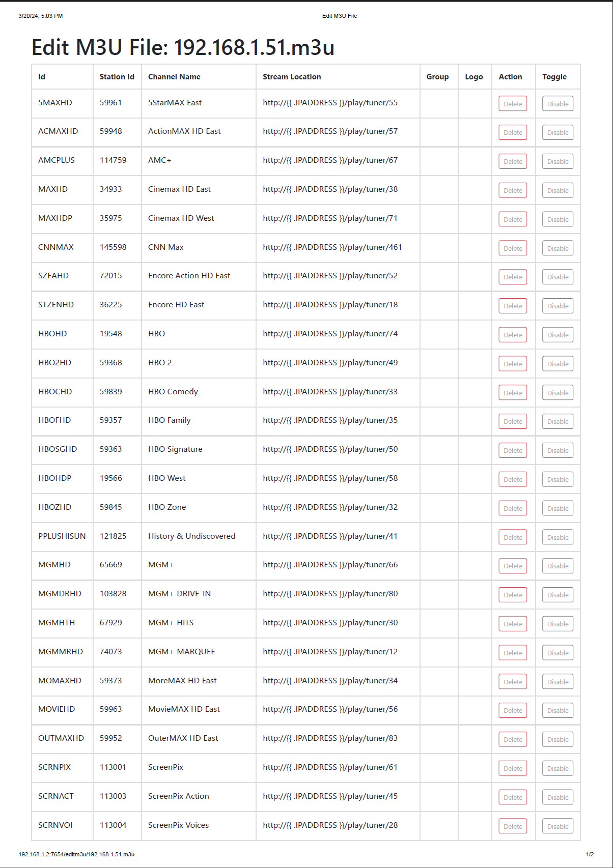Disable the ActionMAX HD East channel
Image resolution: width=613 pixels, height=868 pixels.
[x=558, y=133]
